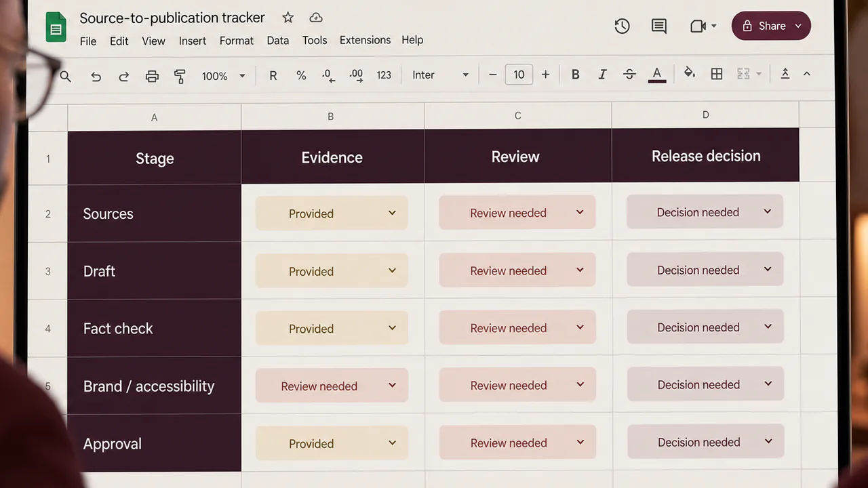Open the View menu
The width and height of the screenshot is (868, 488).
[x=153, y=41]
